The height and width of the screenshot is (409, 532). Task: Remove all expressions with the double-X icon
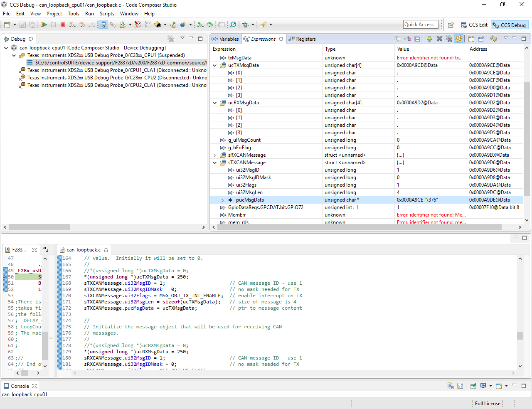[449, 39]
